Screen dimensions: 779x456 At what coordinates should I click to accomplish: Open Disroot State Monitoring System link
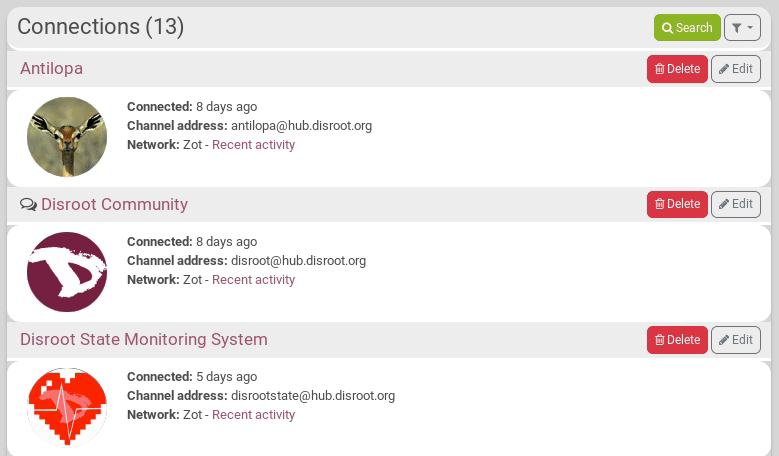coord(143,339)
